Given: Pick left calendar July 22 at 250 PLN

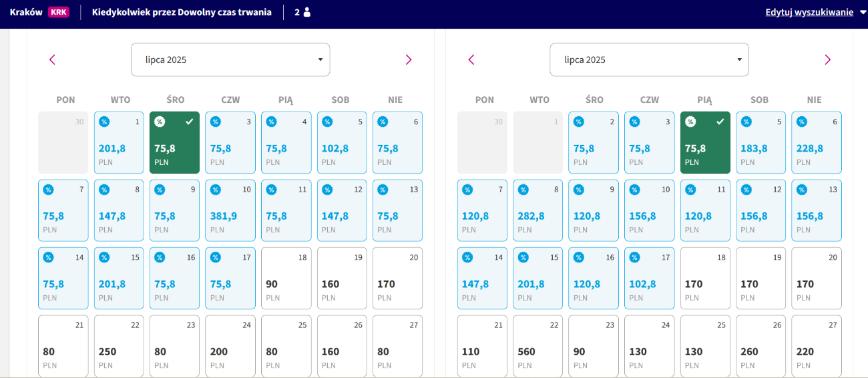Looking at the screenshot, I should (119, 346).
